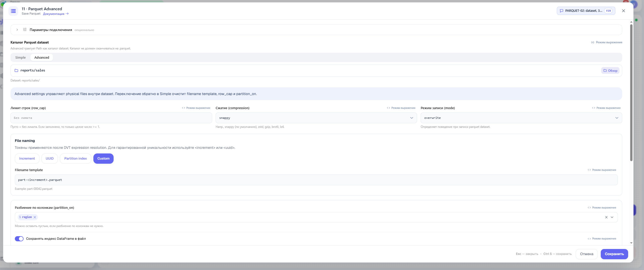644x270 pixels.
Task: Expand the partition_on columns dropdown
Action: [612, 217]
